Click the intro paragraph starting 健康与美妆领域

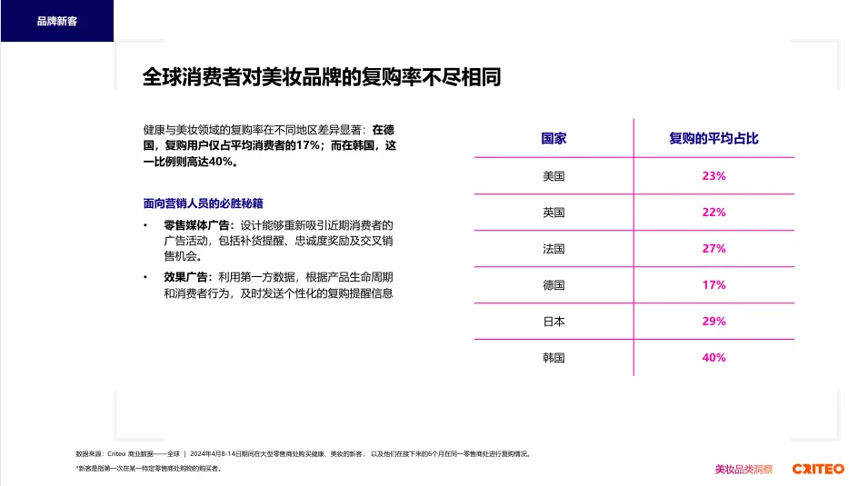pos(270,145)
